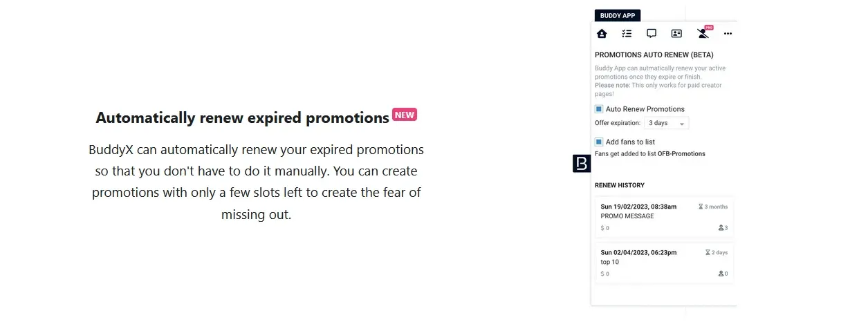Click the pink NEW badge

pos(405,115)
